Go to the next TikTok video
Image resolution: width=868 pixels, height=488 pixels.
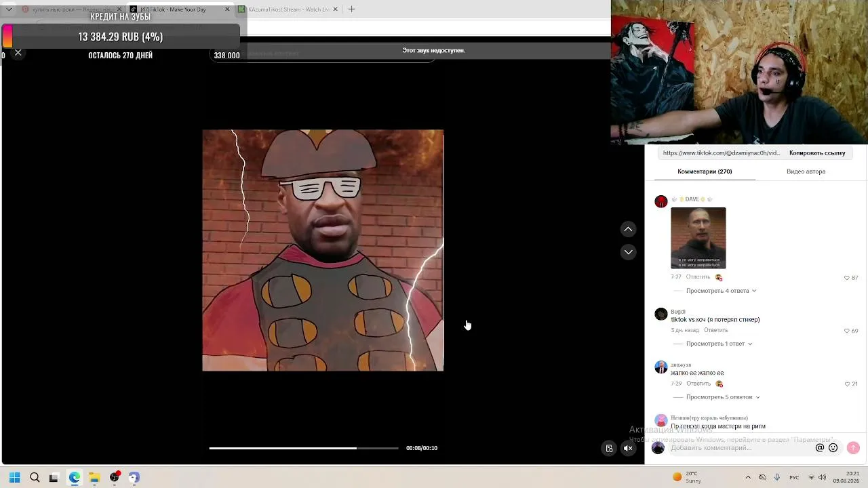click(x=629, y=252)
